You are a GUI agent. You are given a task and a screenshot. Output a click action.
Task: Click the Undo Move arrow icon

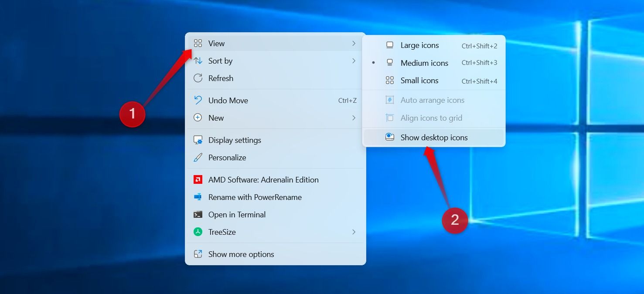(198, 100)
